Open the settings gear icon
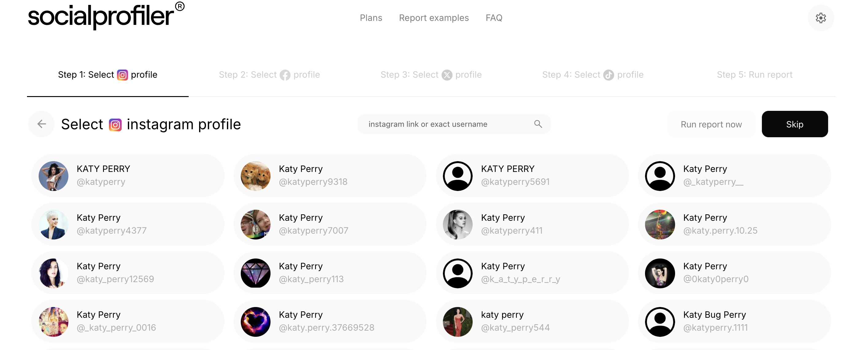This screenshot has height=350, width=868. pos(820,18)
